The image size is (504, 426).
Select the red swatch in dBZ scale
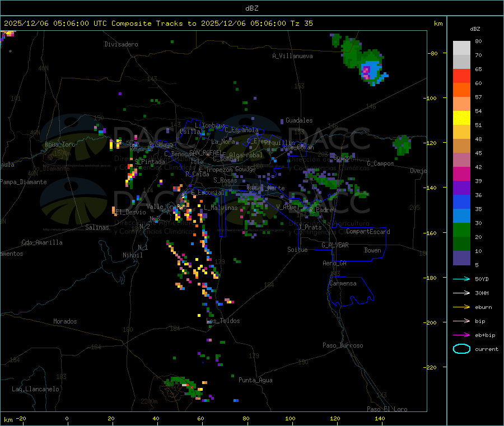coord(461,76)
